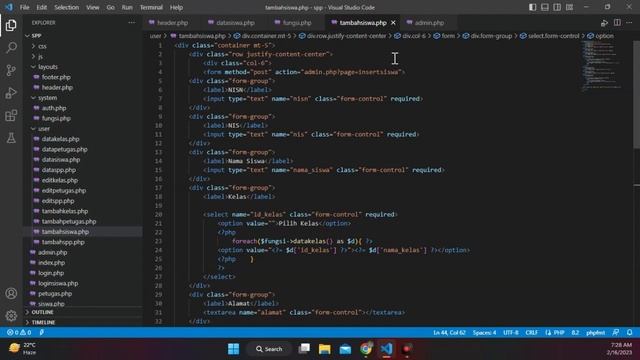Click Spaces: 4 indentation setting
This screenshot has height=360, width=640.
484,332
